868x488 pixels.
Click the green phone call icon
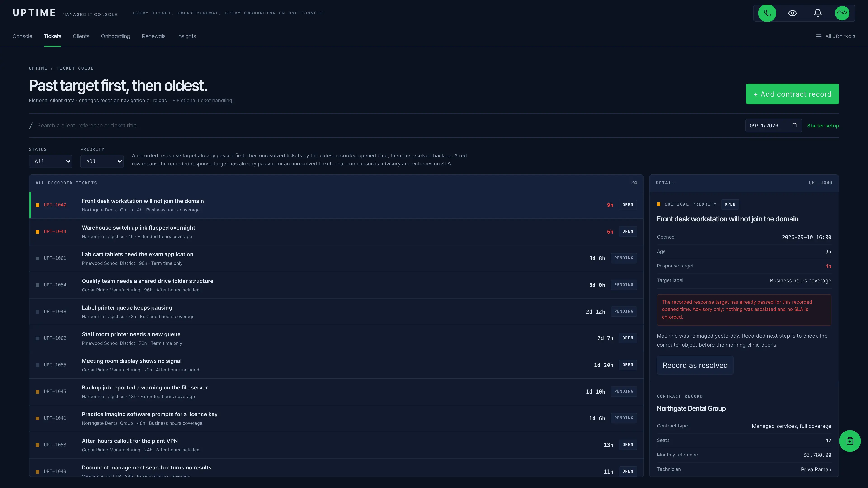767,13
